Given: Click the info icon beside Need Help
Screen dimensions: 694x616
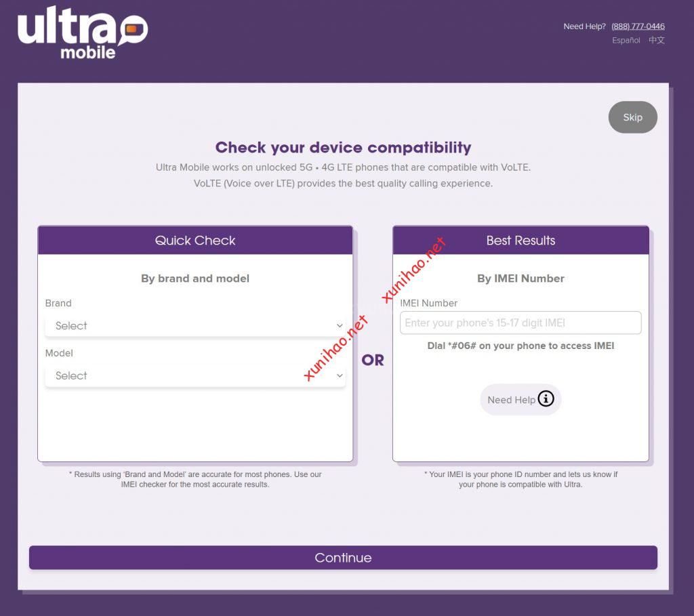Looking at the screenshot, I should pos(546,398).
